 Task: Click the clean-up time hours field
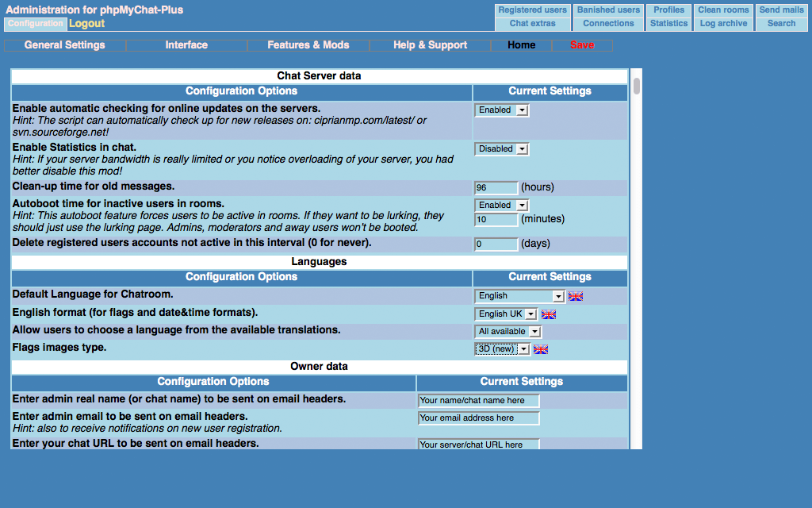pyautogui.click(x=496, y=188)
